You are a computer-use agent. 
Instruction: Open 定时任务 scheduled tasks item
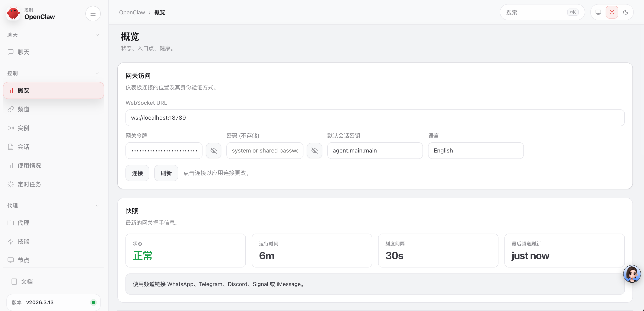29,184
